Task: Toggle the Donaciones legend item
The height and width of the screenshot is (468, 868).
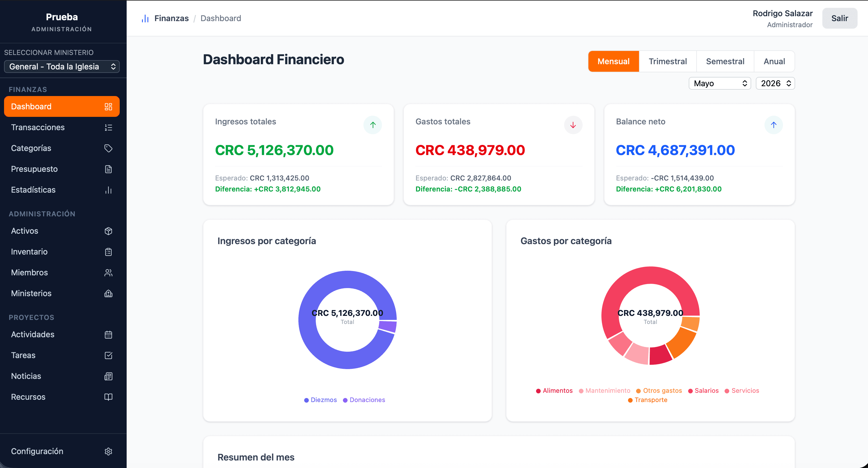Action: 363,400
